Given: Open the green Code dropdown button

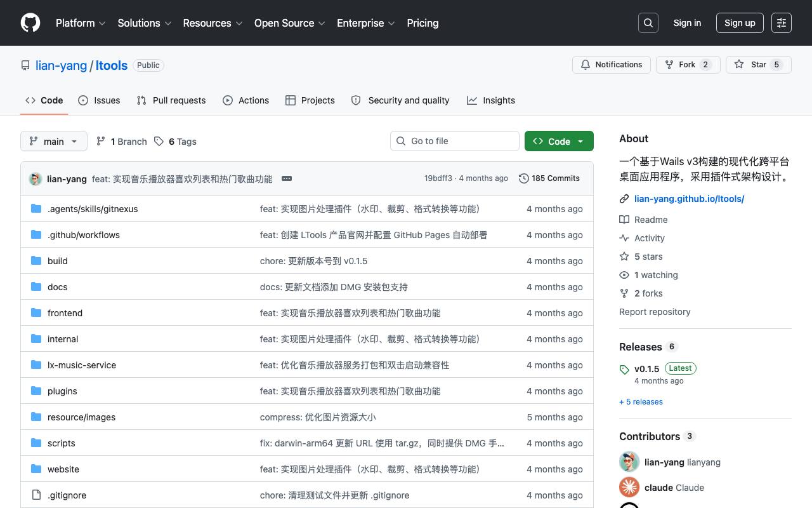Looking at the screenshot, I should click(559, 141).
